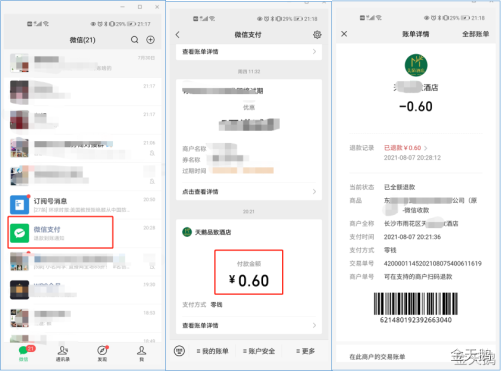Screen dimensions: 501x371
Task: Toggle the keyboard icon in 微信支付 bottom bar
Action: tap(179, 351)
